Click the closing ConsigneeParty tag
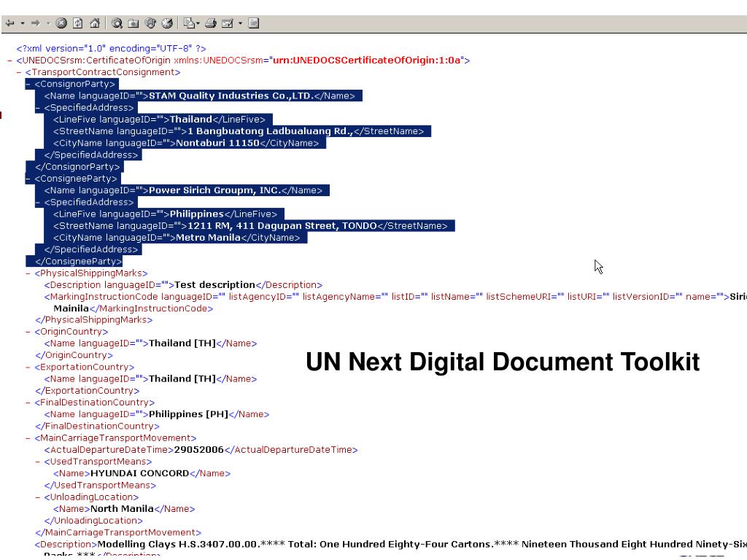The image size is (747, 560). click(x=79, y=262)
